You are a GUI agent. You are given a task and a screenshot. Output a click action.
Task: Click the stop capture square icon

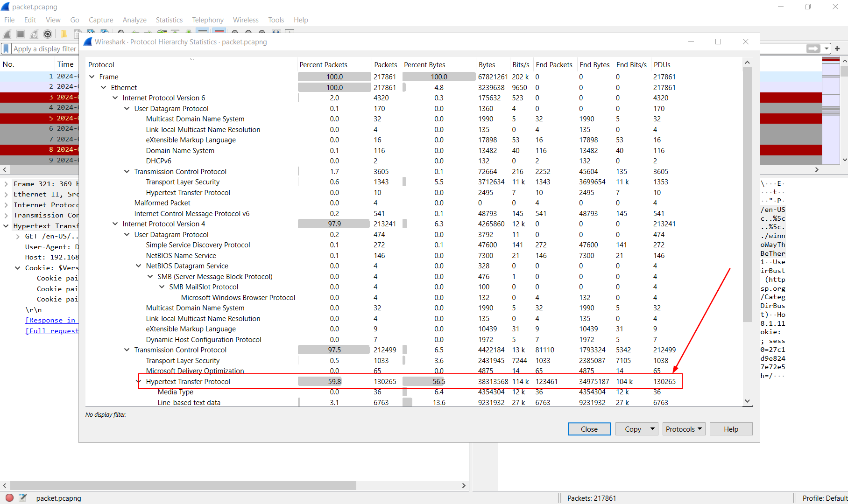(x=21, y=34)
